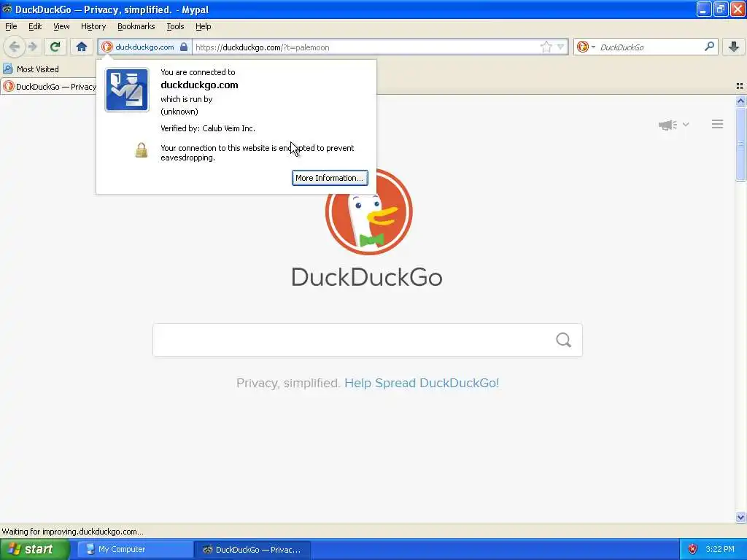This screenshot has width=747, height=560.
Task: Click the page search magnifier button
Action: 564,340
